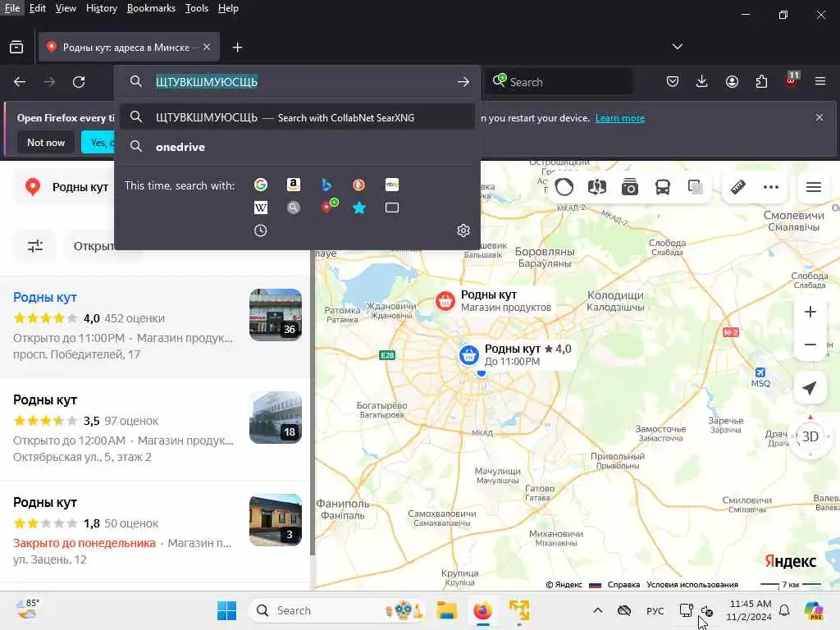Open the Справка link on the map

(x=623, y=584)
